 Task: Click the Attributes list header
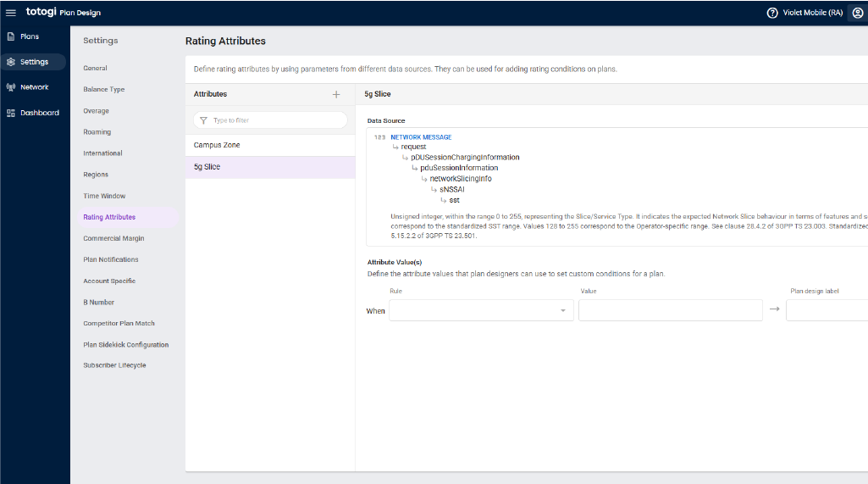[210, 94]
